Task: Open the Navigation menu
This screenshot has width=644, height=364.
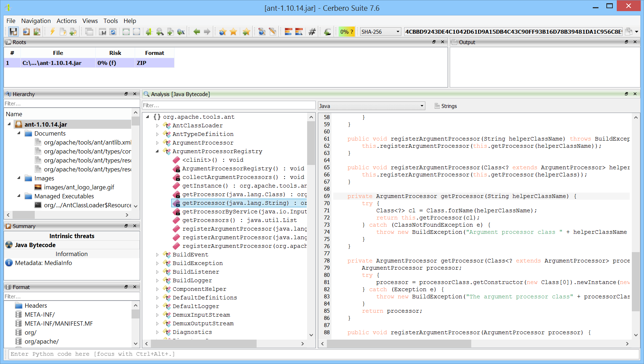Action: 36,21
